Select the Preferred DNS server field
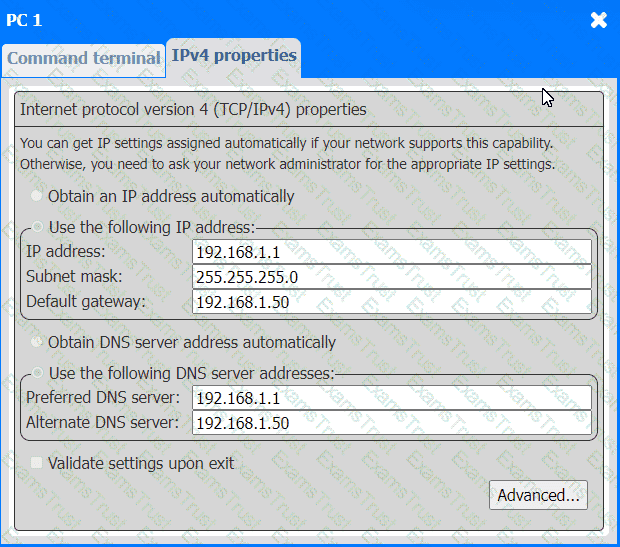The height and width of the screenshot is (547, 620). click(391, 398)
